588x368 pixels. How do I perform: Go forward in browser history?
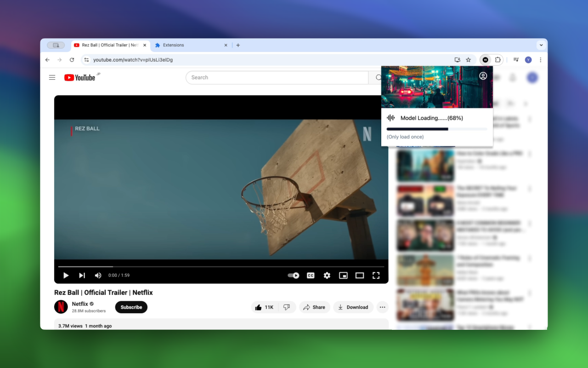[x=59, y=60]
